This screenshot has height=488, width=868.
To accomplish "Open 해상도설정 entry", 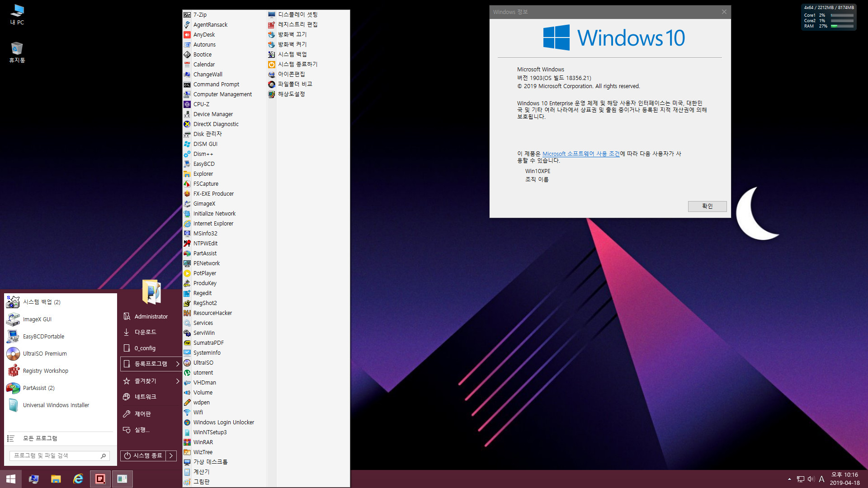I will pyautogui.click(x=291, y=94).
